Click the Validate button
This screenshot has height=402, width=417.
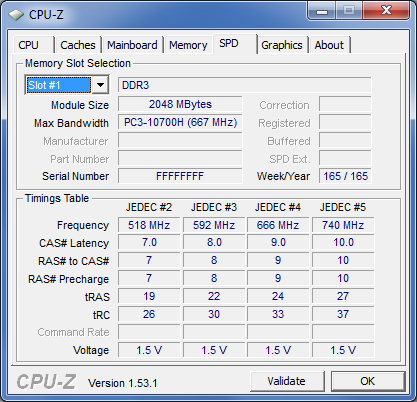point(287,381)
